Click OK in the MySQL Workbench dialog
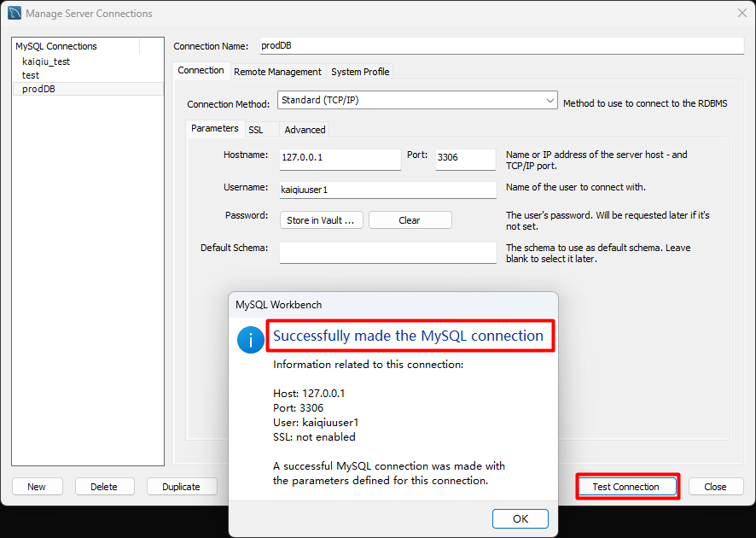756x538 pixels. point(520,518)
